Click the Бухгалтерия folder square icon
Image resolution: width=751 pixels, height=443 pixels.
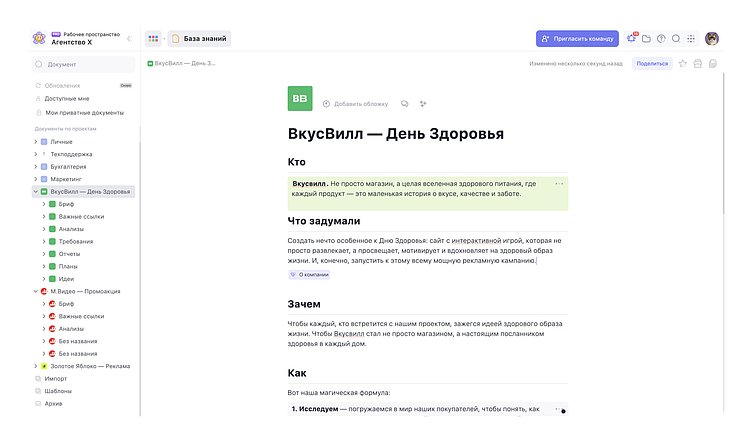[x=44, y=167]
